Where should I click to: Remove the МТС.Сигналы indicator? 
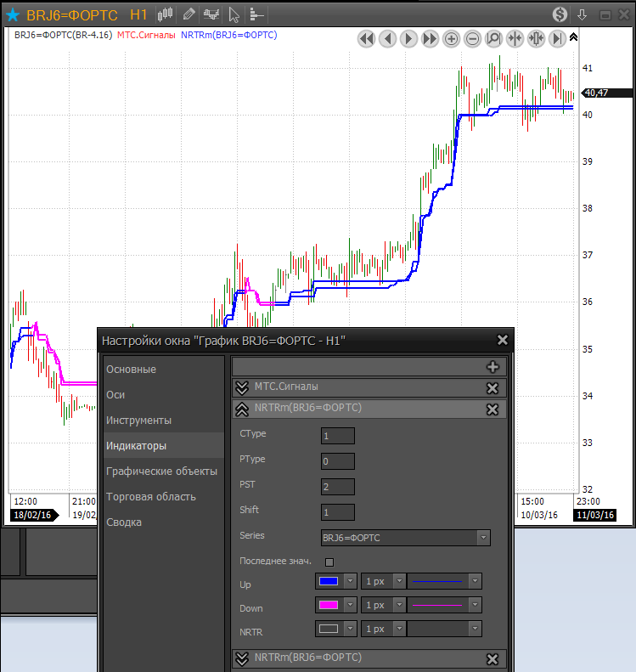click(x=492, y=388)
